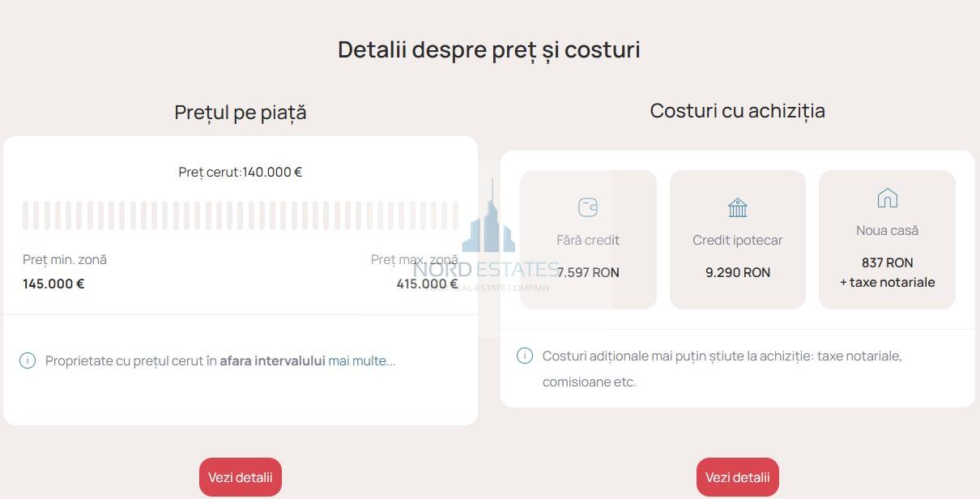Select the Noua casă cost card
This screenshot has width=980, height=499.
887,239
